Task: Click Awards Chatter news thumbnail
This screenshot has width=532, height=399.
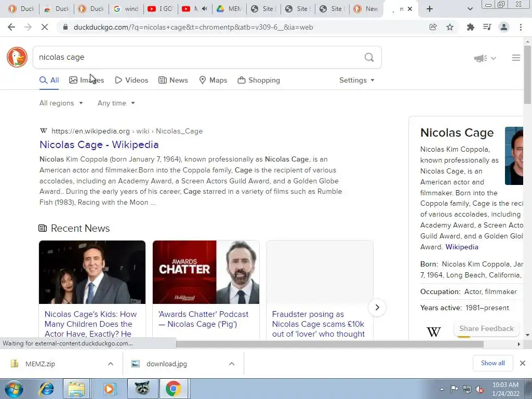Action: [x=206, y=272]
